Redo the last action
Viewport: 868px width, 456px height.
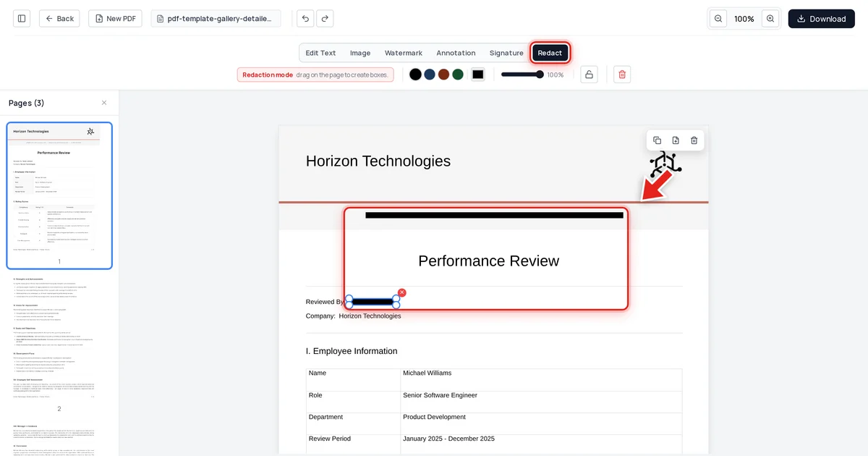(x=325, y=19)
